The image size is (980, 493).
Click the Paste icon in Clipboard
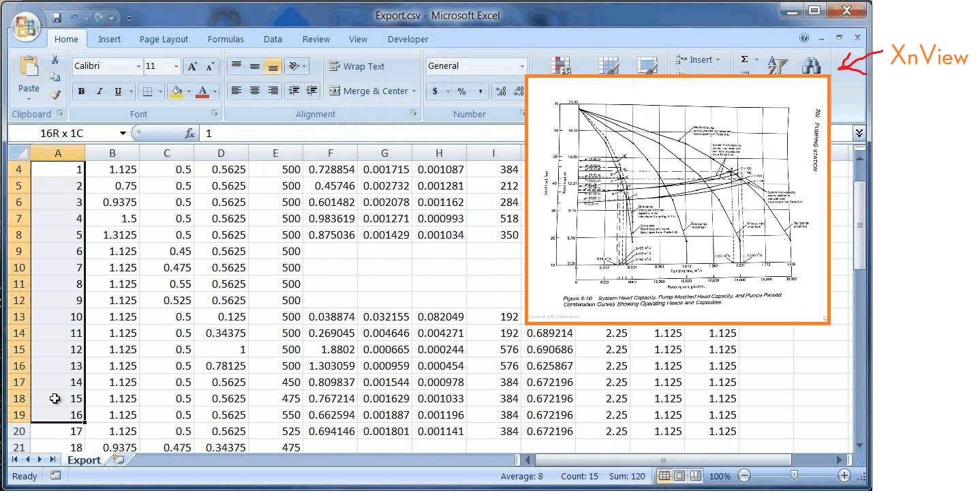[29, 67]
